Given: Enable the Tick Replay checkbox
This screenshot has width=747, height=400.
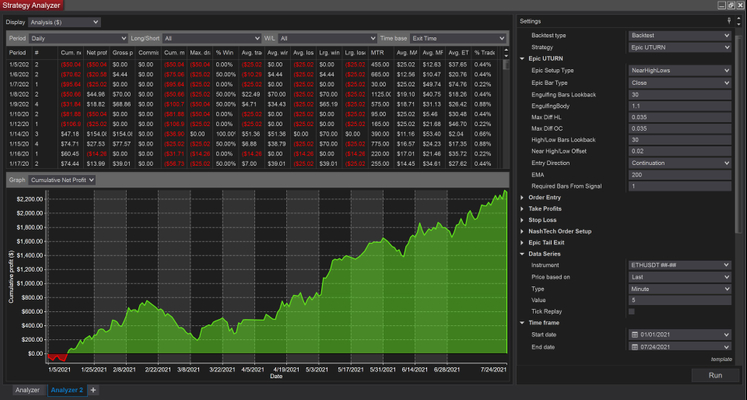Looking at the screenshot, I should point(632,311).
